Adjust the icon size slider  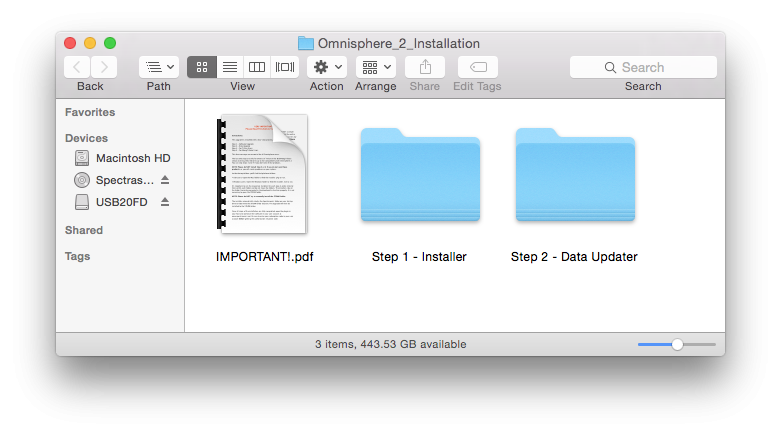(x=677, y=344)
